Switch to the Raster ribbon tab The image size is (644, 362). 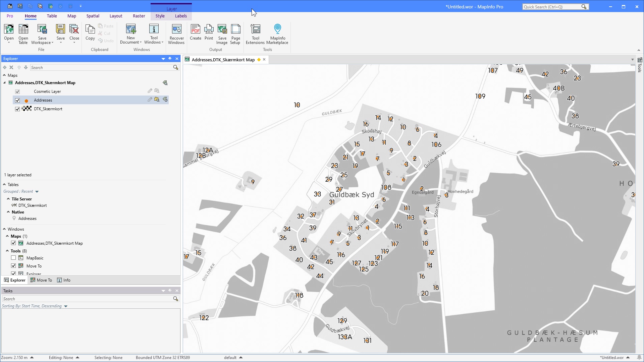coord(139,16)
